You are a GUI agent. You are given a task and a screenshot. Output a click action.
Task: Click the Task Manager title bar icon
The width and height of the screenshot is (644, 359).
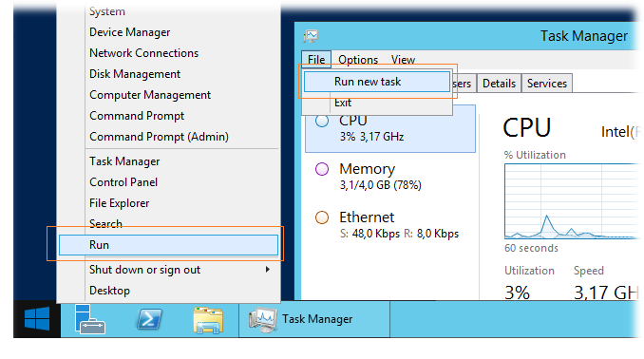[x=311, y=36]
